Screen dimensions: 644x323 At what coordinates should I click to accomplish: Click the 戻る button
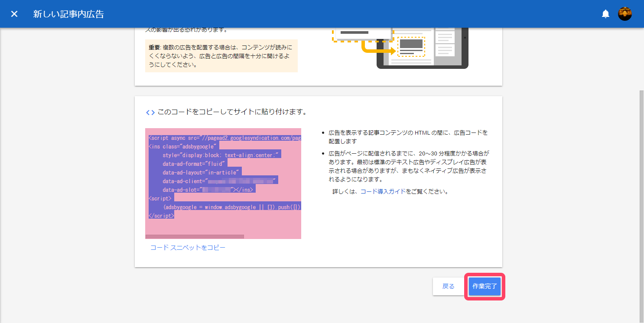(448, 286)
